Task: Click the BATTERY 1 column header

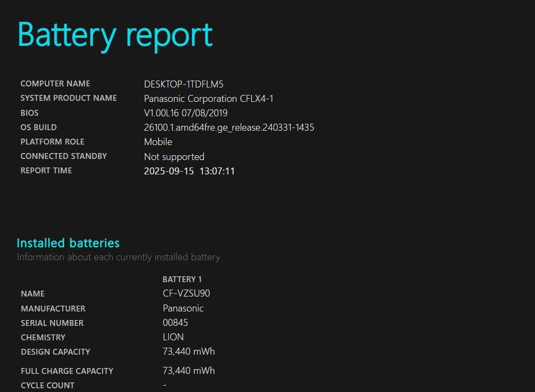Action: [182, 279]
